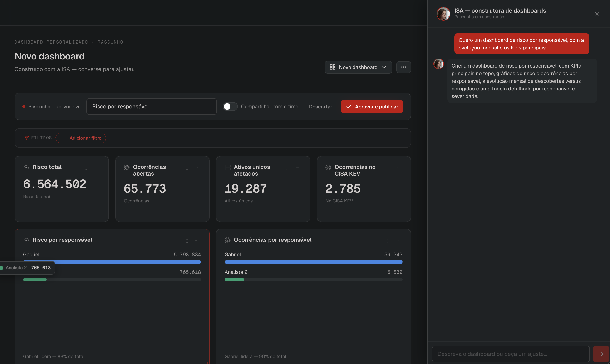Click the drag handle on Ocorrências no CISA KEV card
The image size is (610, 364).
(389, 168)
